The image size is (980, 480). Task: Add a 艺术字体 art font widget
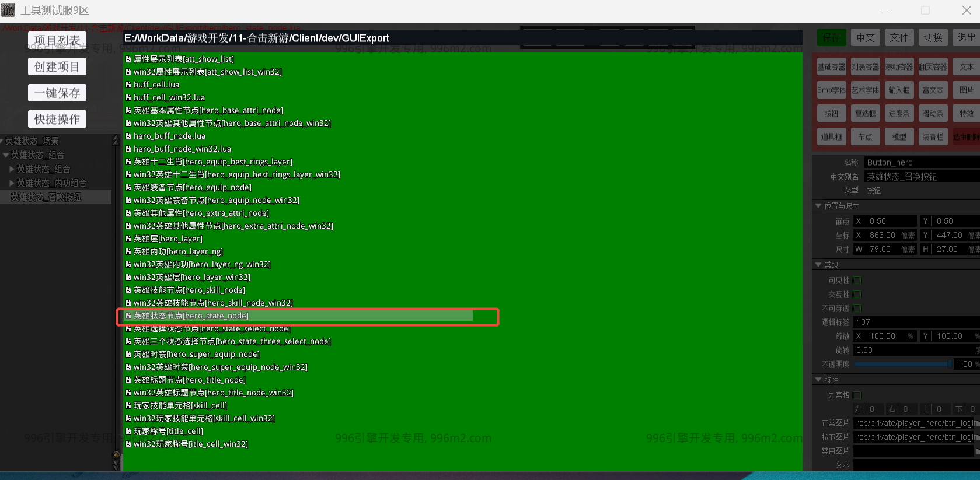865,90
